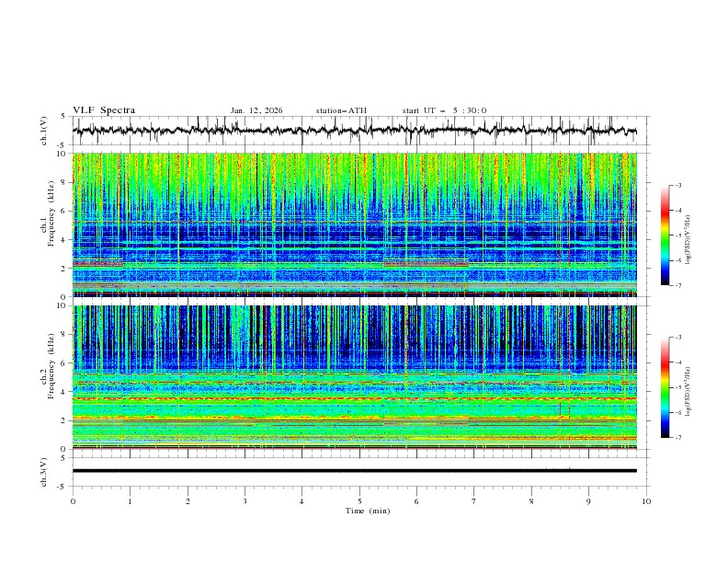Click the ch.2 color scale "log(PSD)(V²/Hz)" label

688,392
